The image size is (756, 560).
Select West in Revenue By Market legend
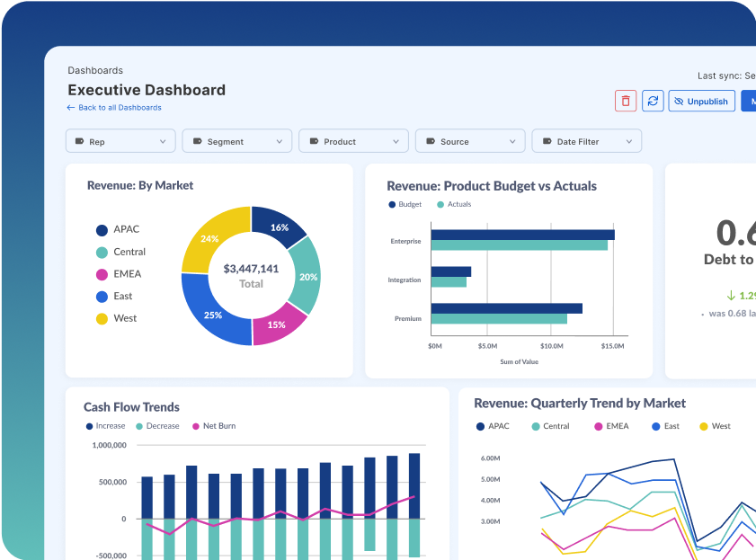coord(125,318)
